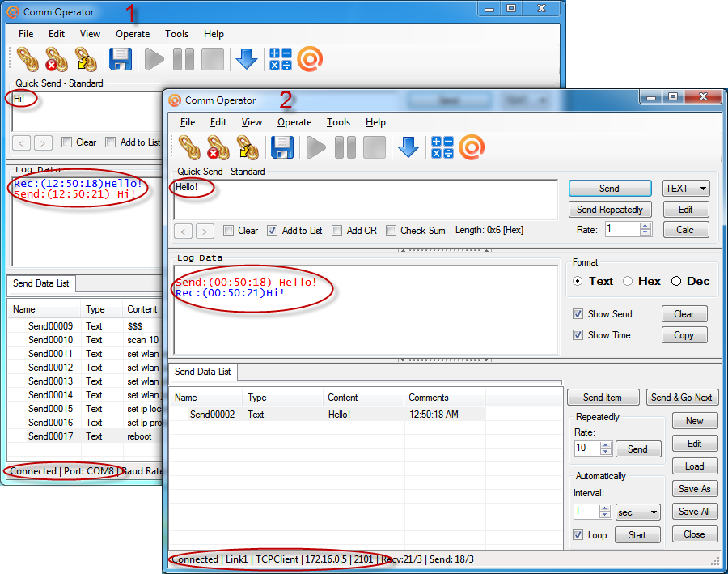Click the Save floppy icon in window 1
Image resolution: width=728 pixels, height=574 pixels.
click(x=121, y=59)
